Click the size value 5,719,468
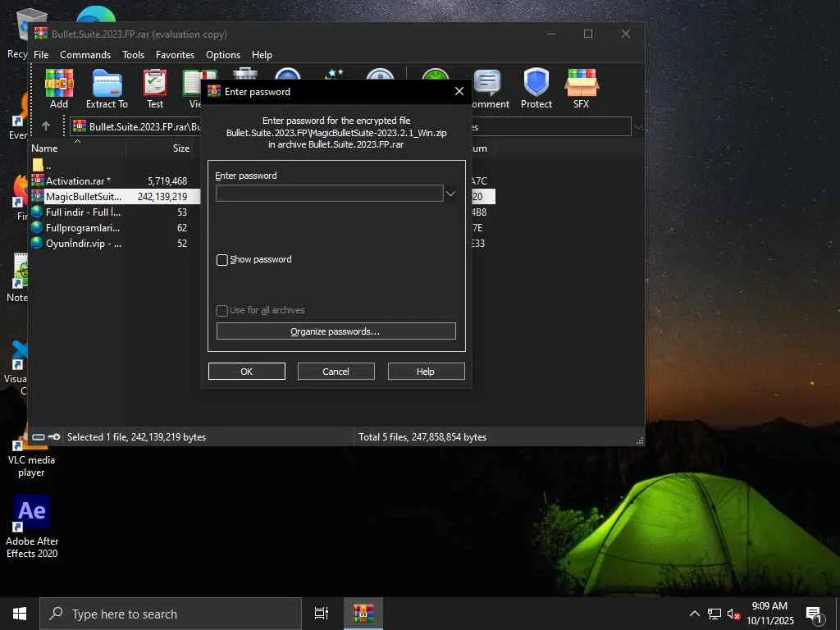840x630 pixels. 167,181
